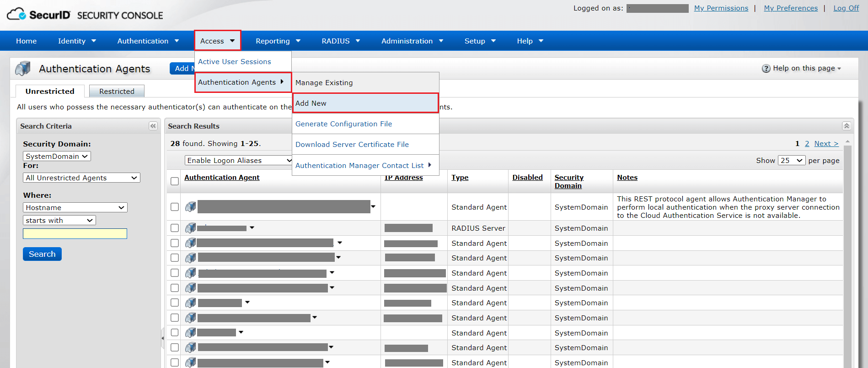The width and height of the screenshot is (868, 368).
Task: Click the Log Off link
Action: [846, 8]
